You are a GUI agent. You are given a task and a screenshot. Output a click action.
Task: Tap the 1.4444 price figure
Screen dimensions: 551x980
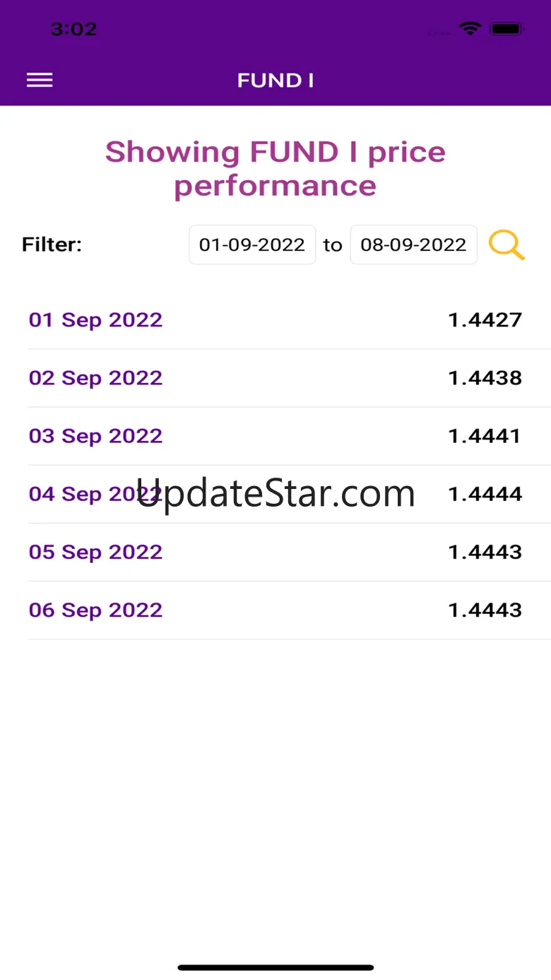(x=485, y=494)
